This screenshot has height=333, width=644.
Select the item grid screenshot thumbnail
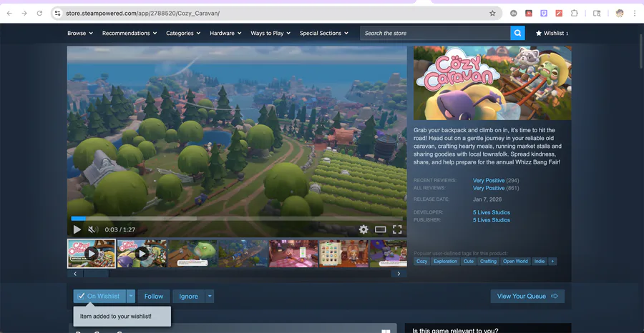[343, 254]
